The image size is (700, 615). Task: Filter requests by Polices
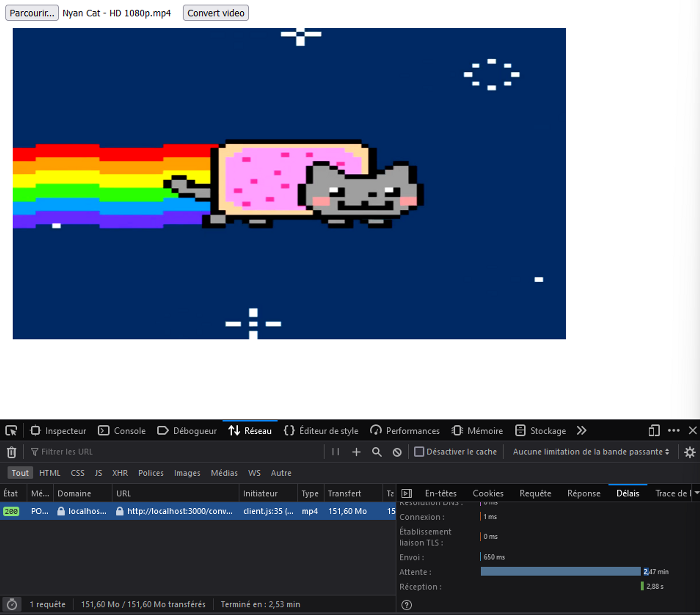tap(151, 473)
